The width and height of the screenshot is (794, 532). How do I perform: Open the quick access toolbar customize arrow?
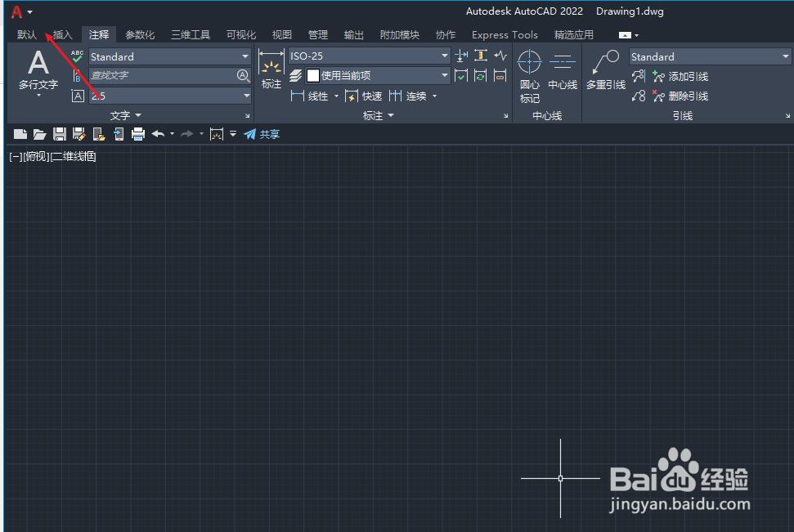[x=233, y=134]
